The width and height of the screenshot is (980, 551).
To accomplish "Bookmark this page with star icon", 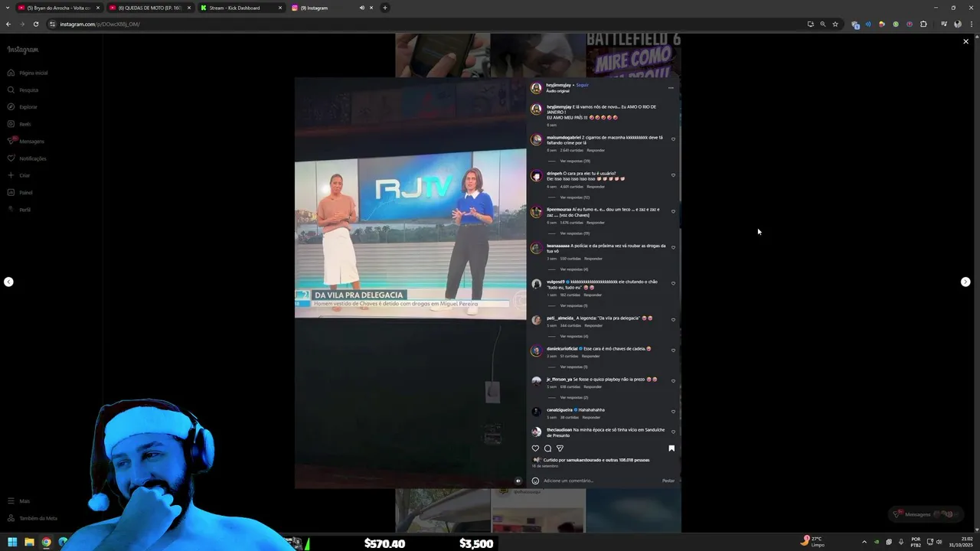I will (x=835, y=24).
